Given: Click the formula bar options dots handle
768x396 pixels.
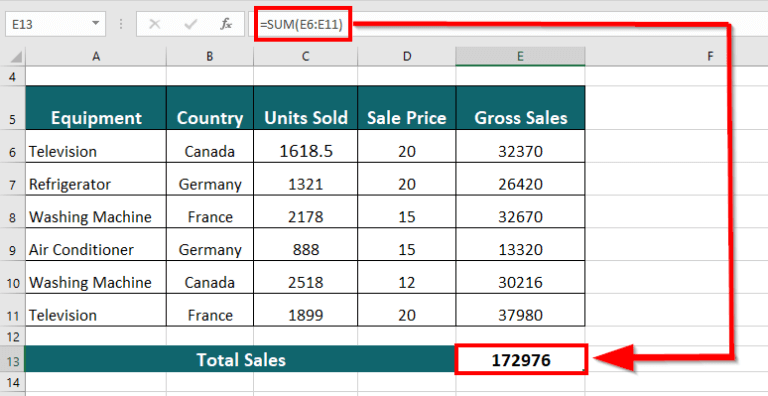Looking at the screenshot, I should [121, 24].
